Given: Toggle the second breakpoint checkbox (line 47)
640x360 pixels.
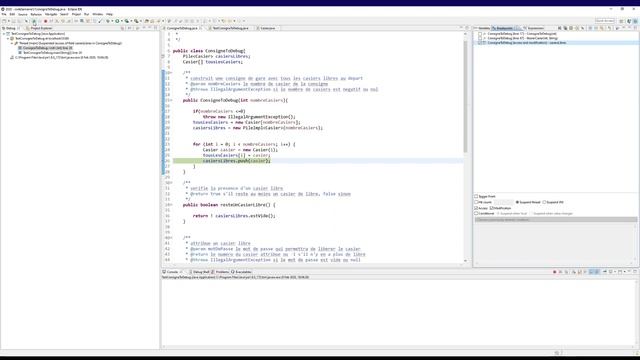Looking at the screenshot, I should [480, 38].
